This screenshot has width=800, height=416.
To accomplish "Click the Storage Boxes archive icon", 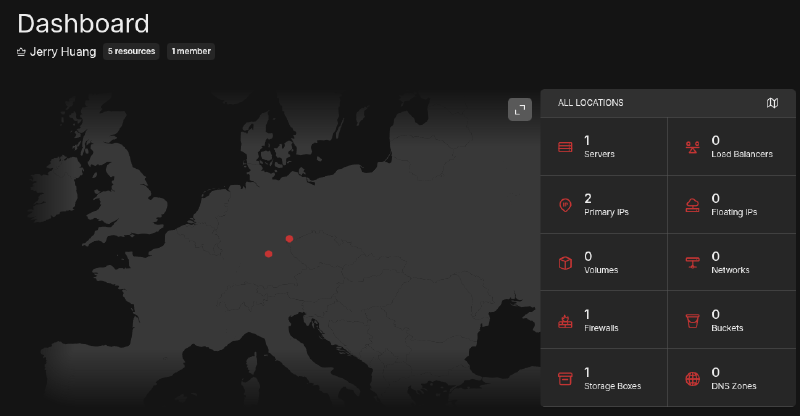I will click(565, 379).
